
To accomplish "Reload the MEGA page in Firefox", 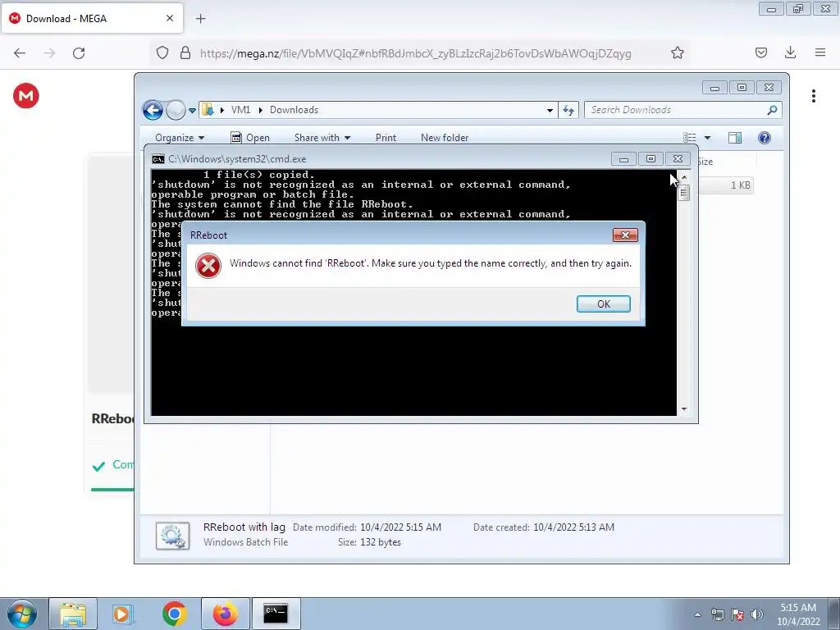I will tap(79, 53).
